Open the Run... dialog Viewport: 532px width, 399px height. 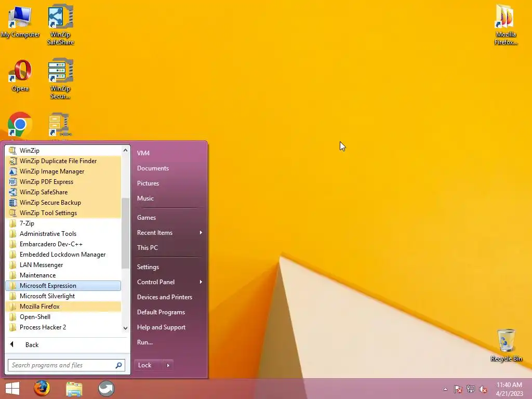click(x=169, y=342)
